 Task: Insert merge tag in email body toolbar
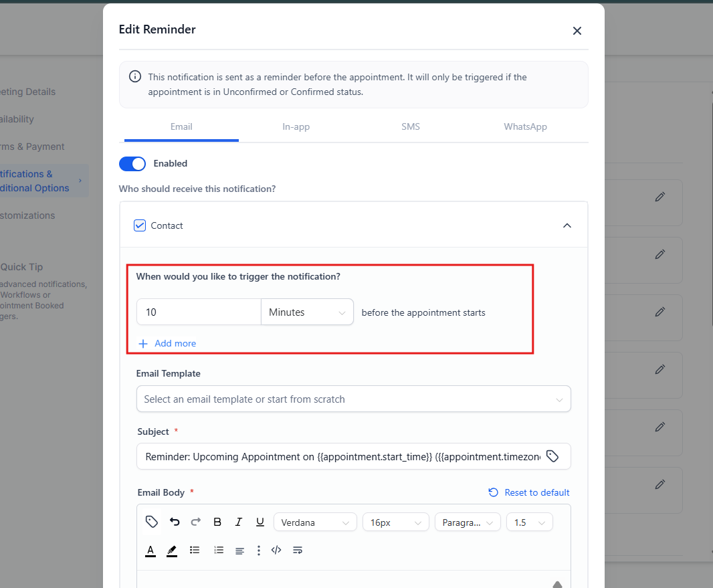click(151, 522)
